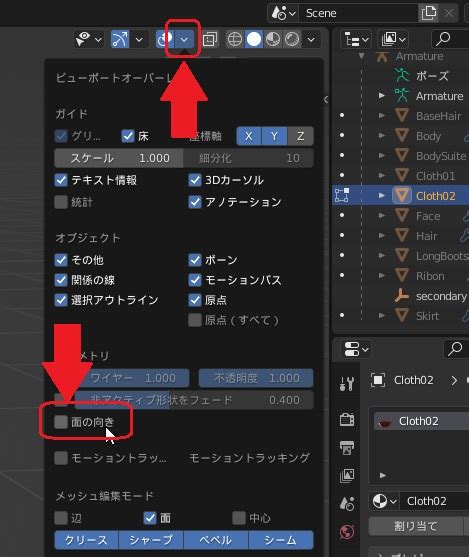Toggle X-ray view icon in header
This screenshot has width=469, height=557.
click(x=210, y=39)
